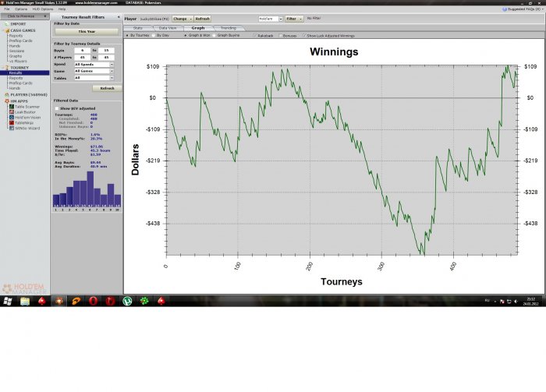Open the Opera browser taskbar icon
This screenshot has width=546, height=392.
coord(93,301)
